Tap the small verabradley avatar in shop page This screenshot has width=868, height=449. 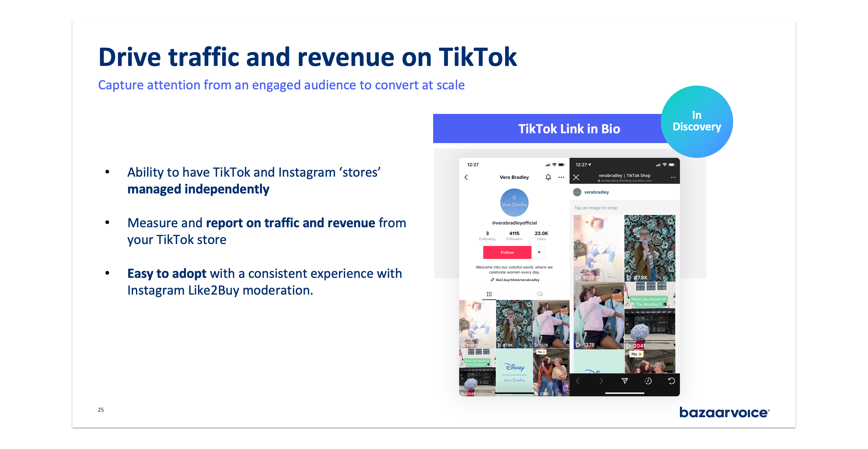[577, 192]
